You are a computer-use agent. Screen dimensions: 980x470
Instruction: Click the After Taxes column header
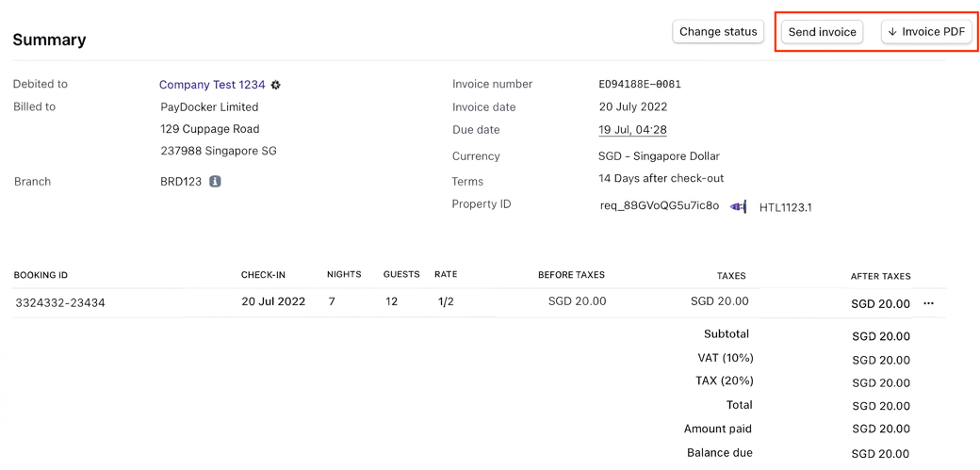tap(880, 276)
